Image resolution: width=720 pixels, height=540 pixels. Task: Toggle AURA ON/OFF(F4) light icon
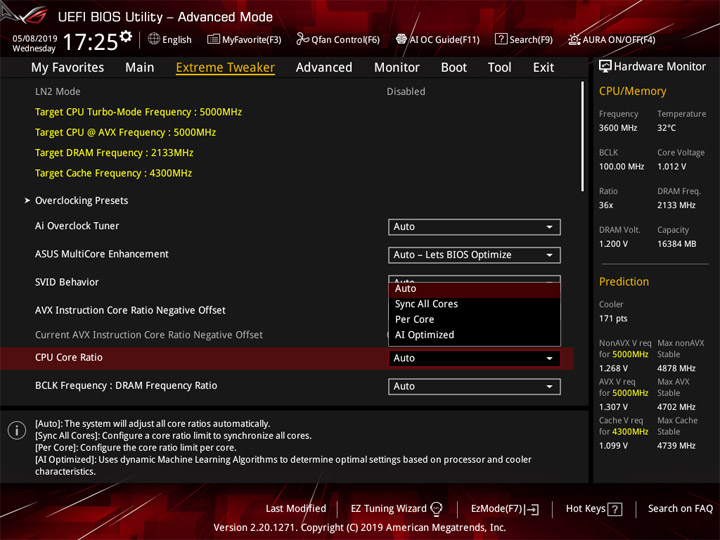point(574,39)
